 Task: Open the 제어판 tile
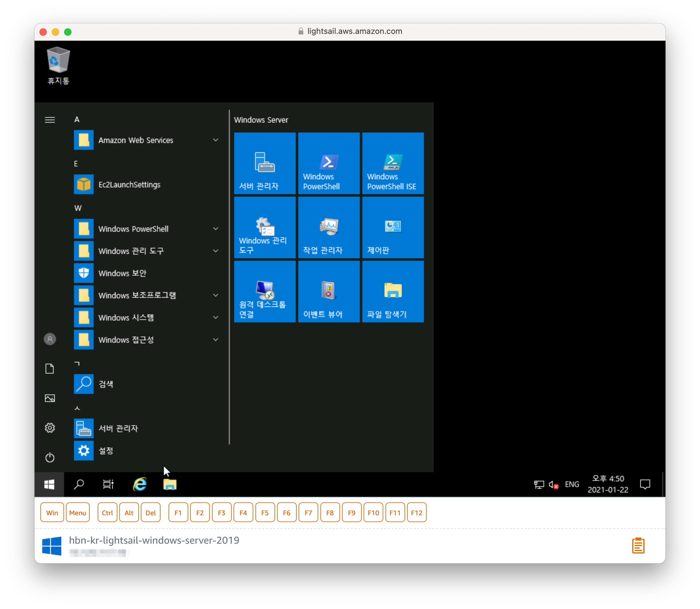pos(393,227)
